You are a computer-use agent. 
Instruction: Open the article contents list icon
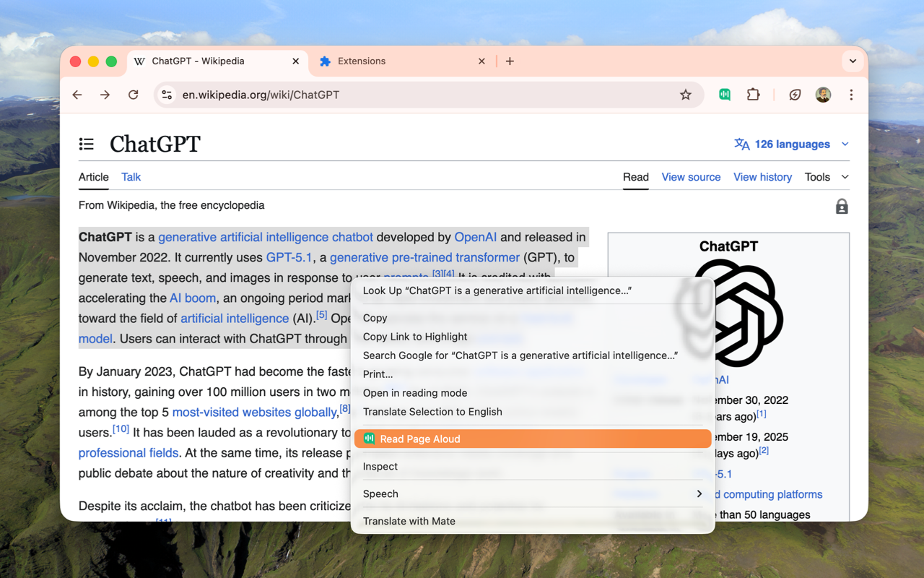87,144
